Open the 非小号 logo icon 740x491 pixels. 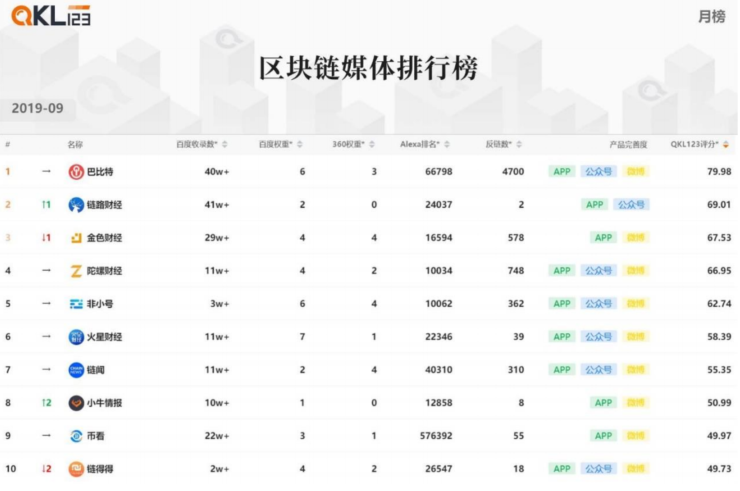pos(76,304)
